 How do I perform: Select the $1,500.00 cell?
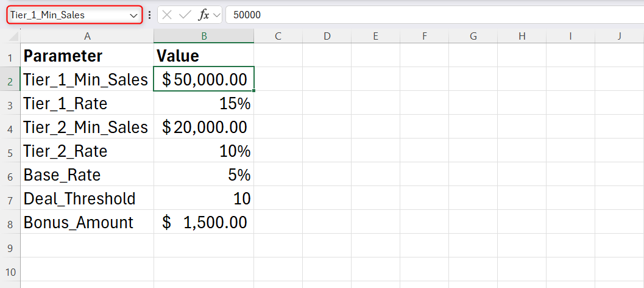pyautogui.click(x=203, y=222)
